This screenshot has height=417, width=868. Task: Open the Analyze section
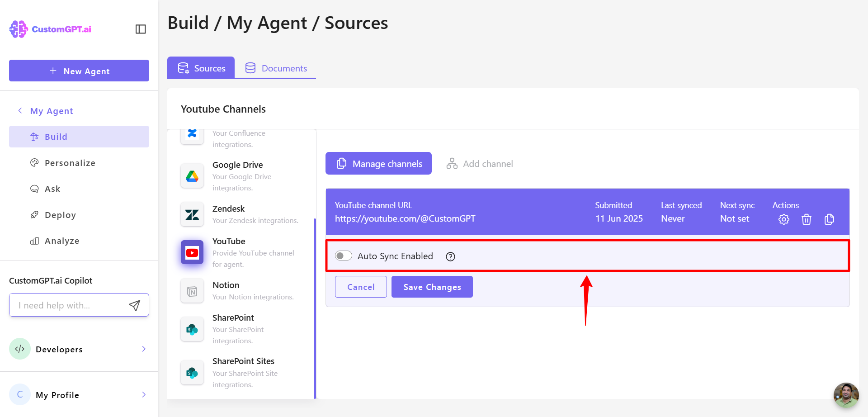[x=79, y=241]
